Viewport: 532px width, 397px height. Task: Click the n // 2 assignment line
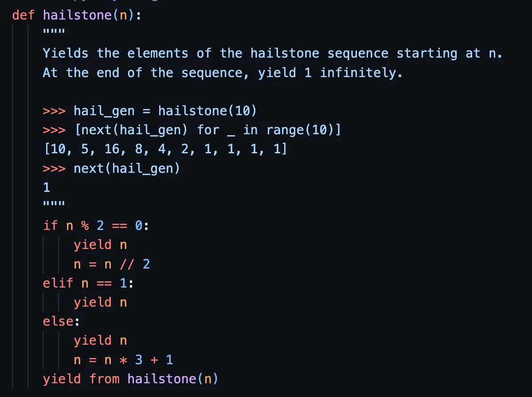tap(112, 265)
